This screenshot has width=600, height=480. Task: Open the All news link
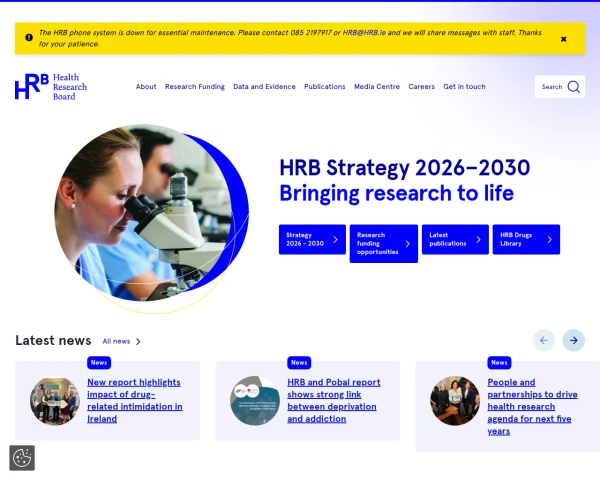(x=116, y=341)
